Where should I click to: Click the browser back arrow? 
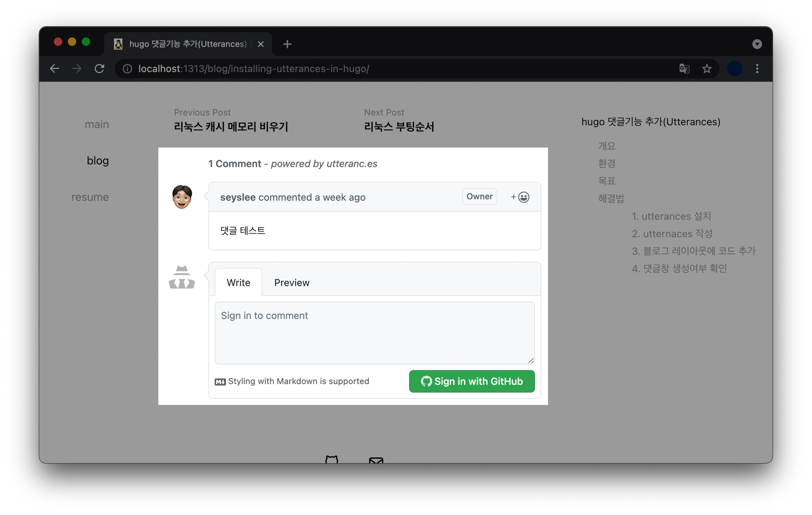pos(55,68)
